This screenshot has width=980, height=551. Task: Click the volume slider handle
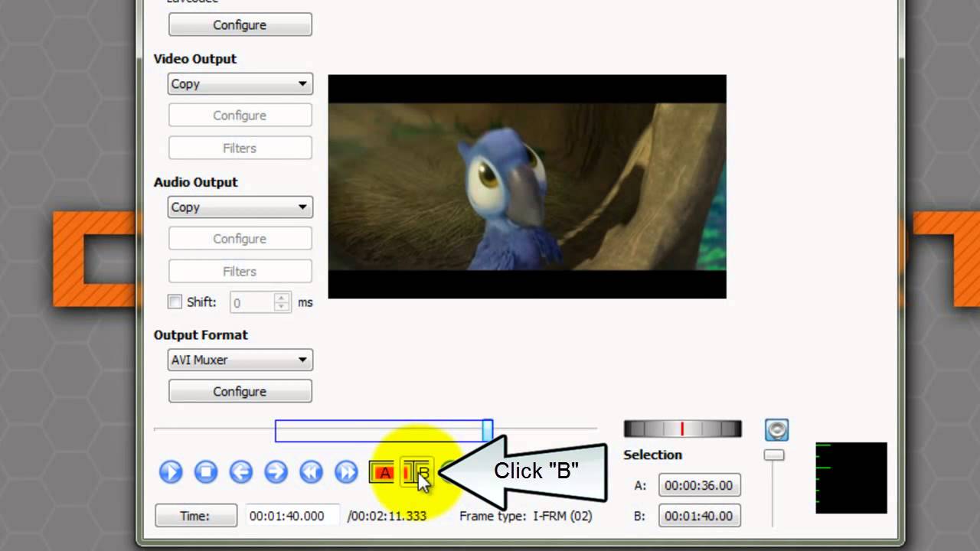774,455
